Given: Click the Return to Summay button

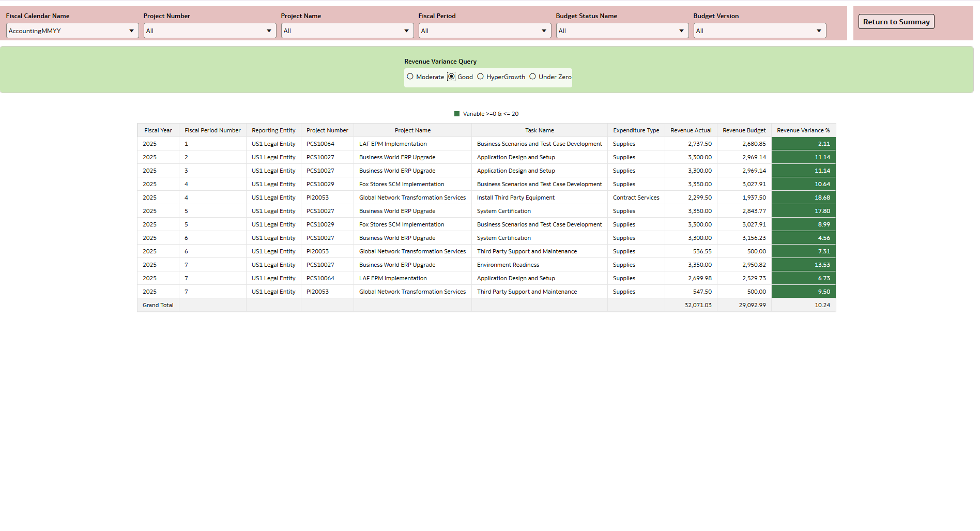Looking at the screenshot, I should tap(896, 22).
